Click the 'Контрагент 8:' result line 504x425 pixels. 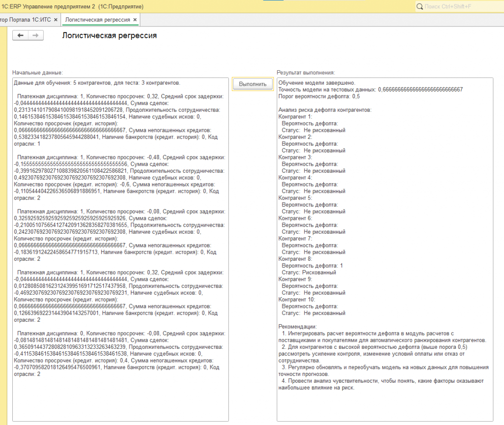tap(295, 259)
